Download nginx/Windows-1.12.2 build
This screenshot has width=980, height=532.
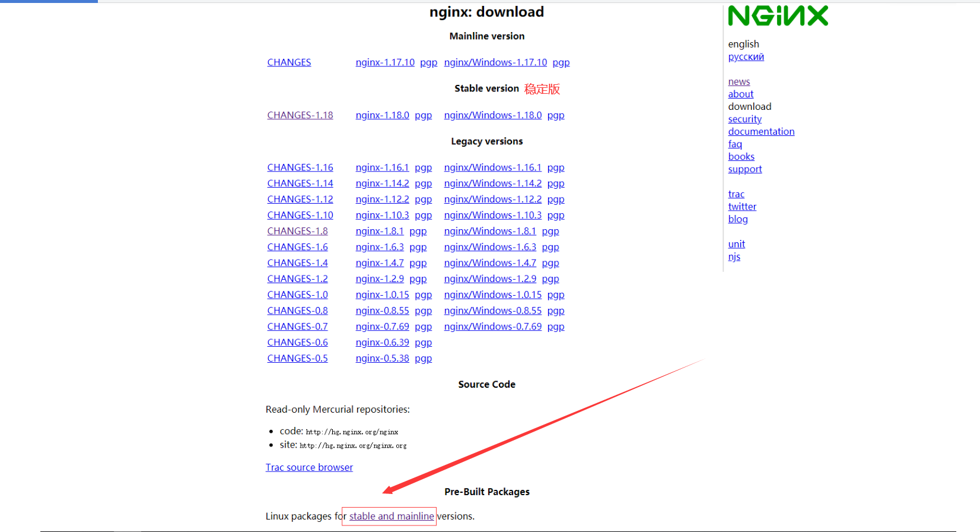click(x=493, y=199)
